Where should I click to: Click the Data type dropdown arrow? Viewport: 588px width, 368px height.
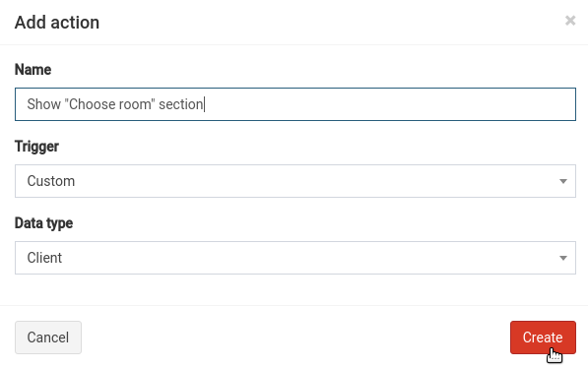coord(562,258)
